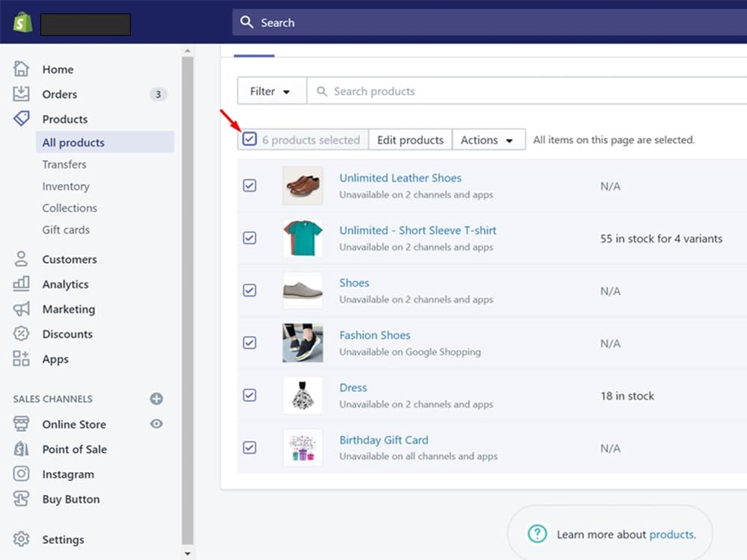Select All products under Products
This screenshot has width=747, height=560.
tap(73, 142)
